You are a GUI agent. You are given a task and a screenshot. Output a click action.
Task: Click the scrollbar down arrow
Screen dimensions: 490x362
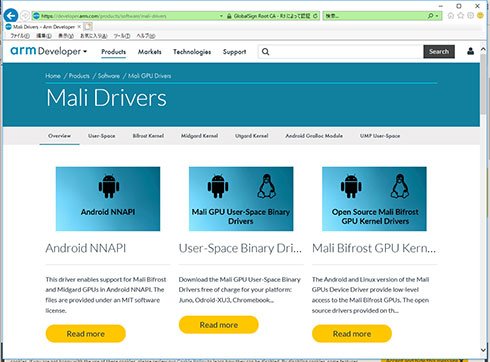[483, 350]
